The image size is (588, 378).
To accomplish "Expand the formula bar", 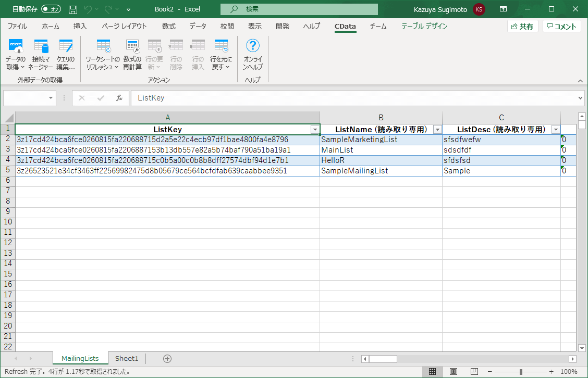I will [581, 98].
